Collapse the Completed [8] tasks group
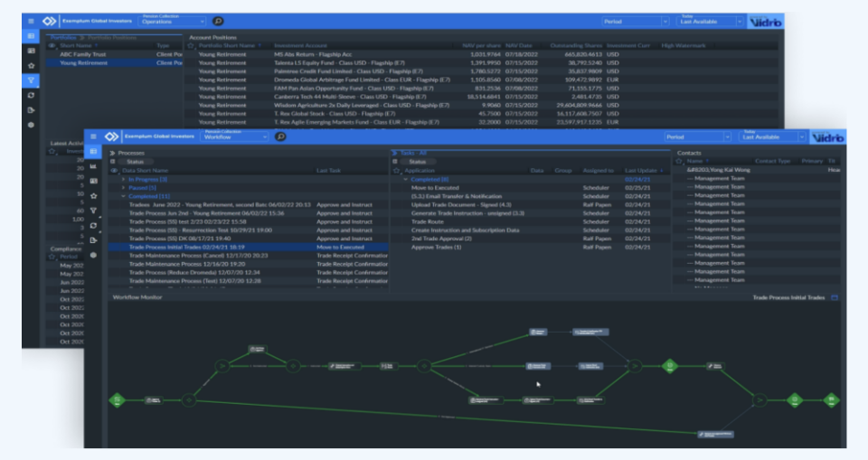Image resolution: width=868 pixels, height=460 pixels. (x=405, y=179)
